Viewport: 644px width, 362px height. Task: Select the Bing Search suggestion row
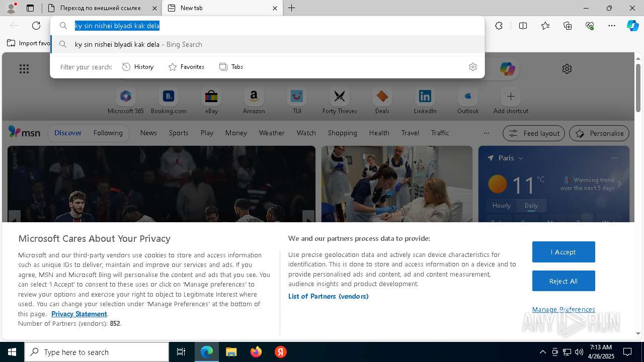[x=267, y=44]
